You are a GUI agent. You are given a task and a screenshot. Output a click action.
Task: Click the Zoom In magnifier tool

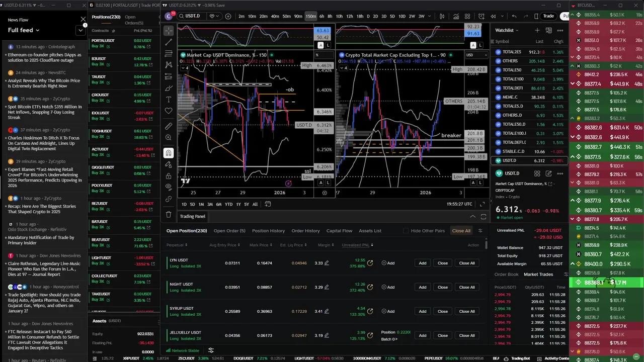coord(169,138)
